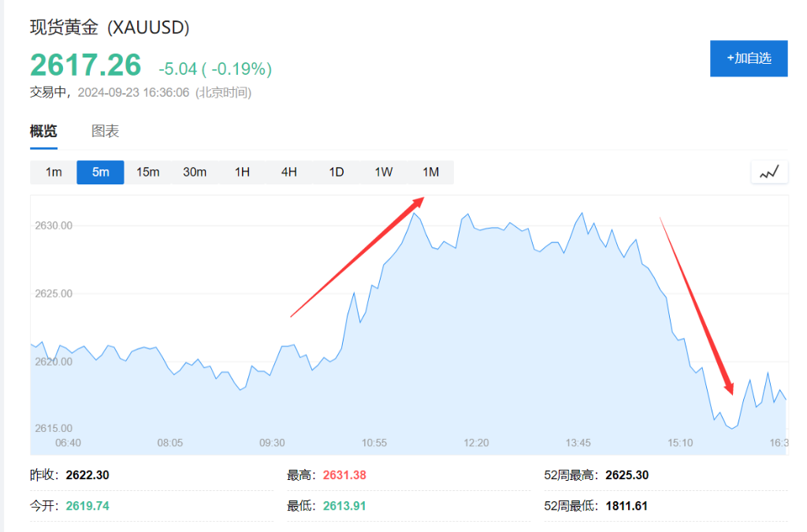Switch chart to 30m interval
Image resolution: width=807 pixels, height=532 pixels.
point(195,172)
